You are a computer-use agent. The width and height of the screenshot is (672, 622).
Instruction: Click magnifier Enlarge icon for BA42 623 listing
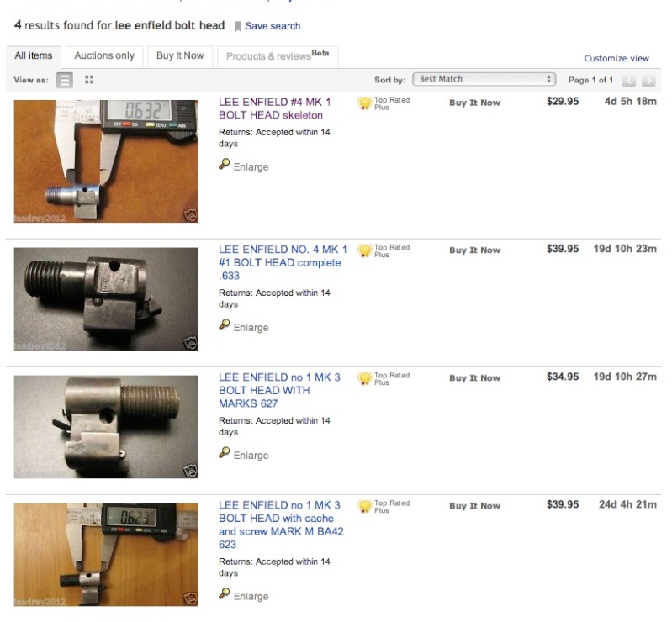[225, 593]
